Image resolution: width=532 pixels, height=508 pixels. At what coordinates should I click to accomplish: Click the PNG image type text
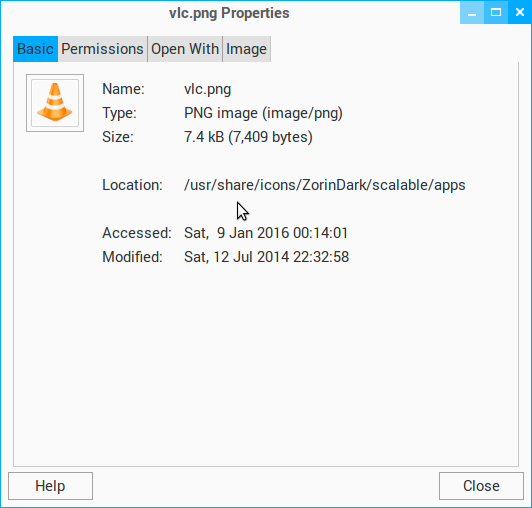point(263,113)
